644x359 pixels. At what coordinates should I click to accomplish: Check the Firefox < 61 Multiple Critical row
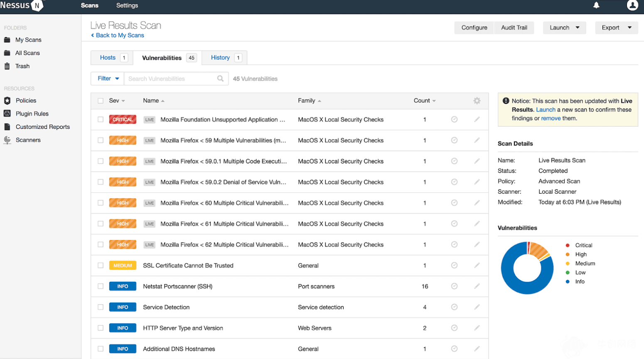(101, 224)
